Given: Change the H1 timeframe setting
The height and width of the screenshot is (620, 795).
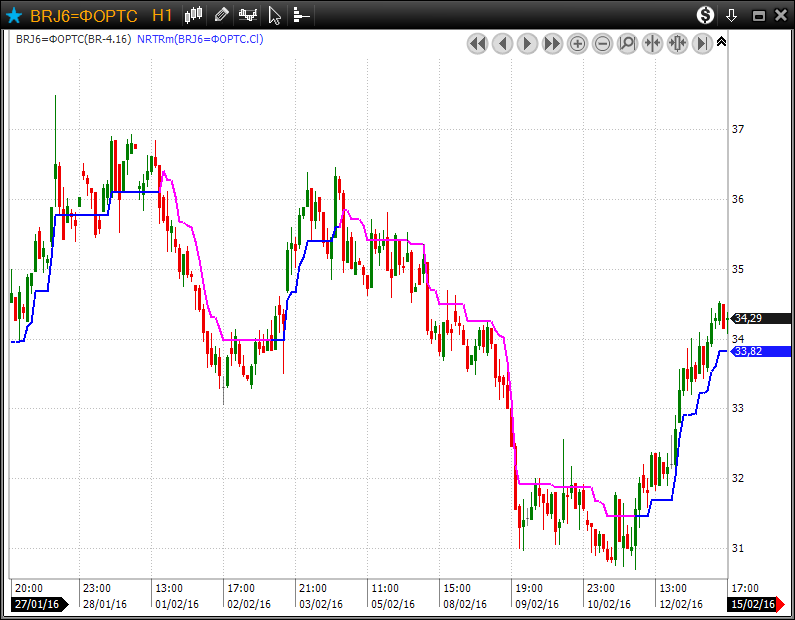Looking at the screenshot, I should coord(162,16).
